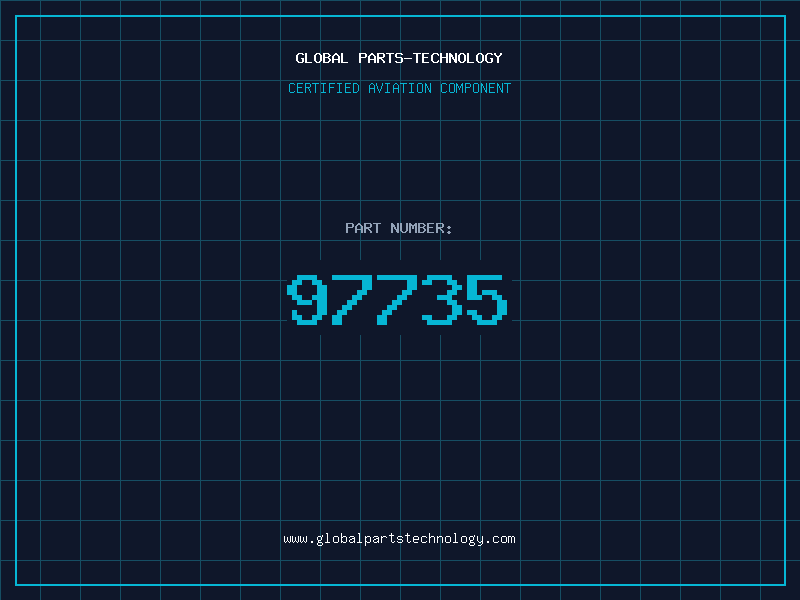The image size is (800, 600).
Task: Select the CERTIFIED AVIATION COMPONENT subtitle
Action: 399,88
